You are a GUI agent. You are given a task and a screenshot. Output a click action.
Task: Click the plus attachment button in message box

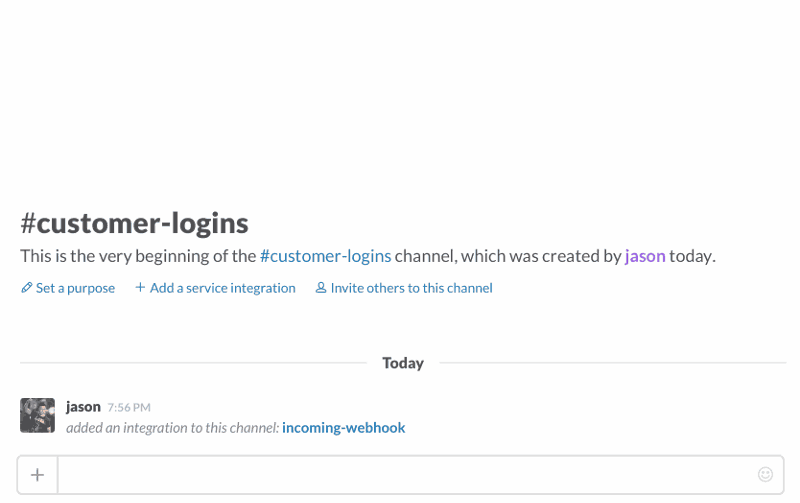pyautogui.click(x=37, y=475)
